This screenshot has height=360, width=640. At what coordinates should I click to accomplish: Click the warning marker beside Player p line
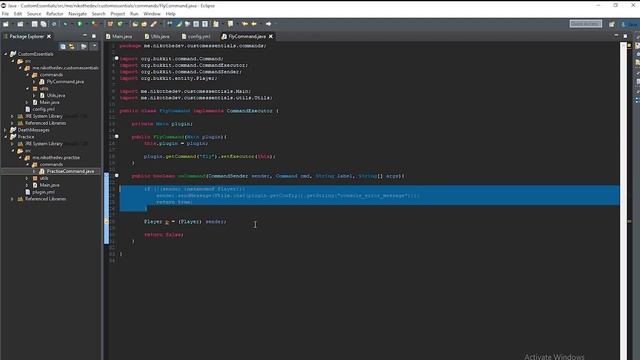coord(107,222)
